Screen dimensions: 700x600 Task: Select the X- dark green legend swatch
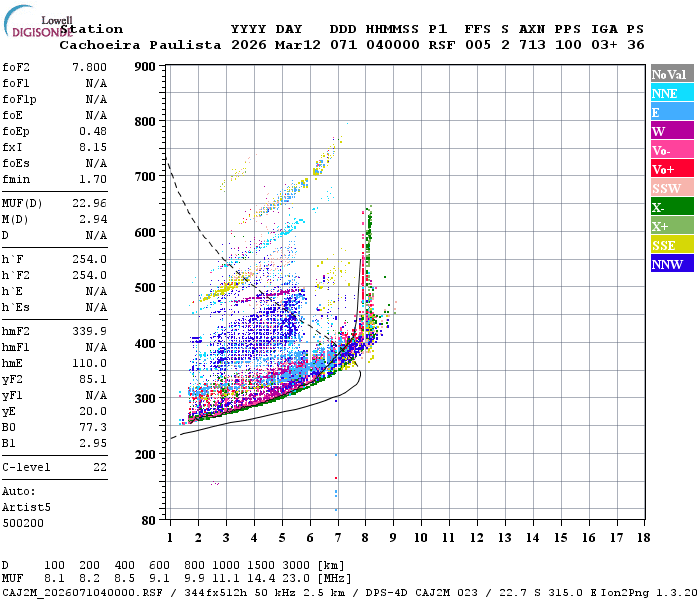(x=672, y=207)
